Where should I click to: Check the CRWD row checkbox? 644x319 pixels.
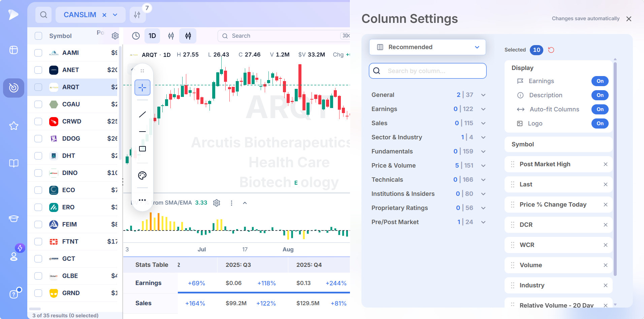tap(38, 121)
